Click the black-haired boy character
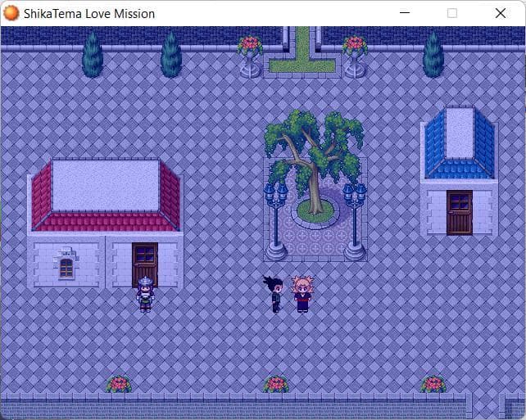Screen dimensions: 526x420 pos(274,294)
